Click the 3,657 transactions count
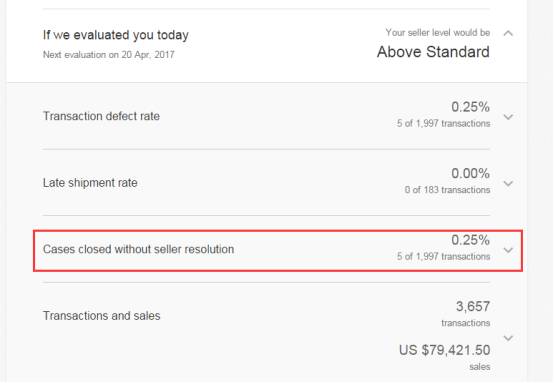The height and width of the screenshot is (383, 554). (x=473, y=306)
